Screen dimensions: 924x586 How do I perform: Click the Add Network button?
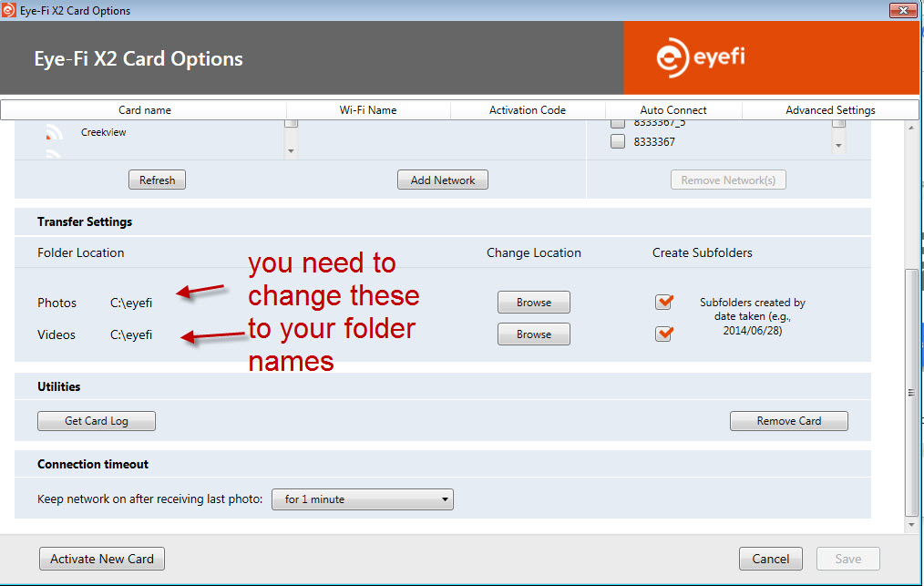[x=443, y=180]
